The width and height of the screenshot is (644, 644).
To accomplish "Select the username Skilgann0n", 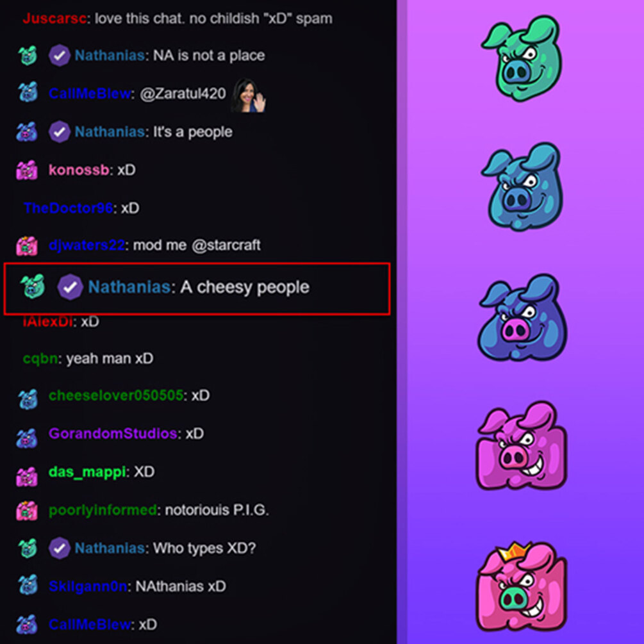I will click(88, 586).
